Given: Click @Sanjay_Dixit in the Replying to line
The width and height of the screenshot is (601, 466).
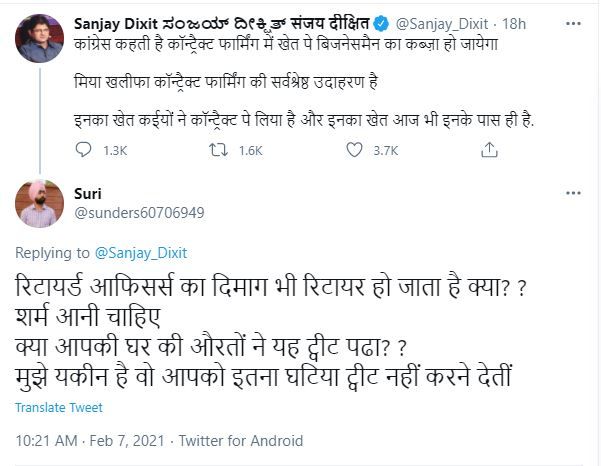Looking at the screenshot, I should [x=144, y=253].
